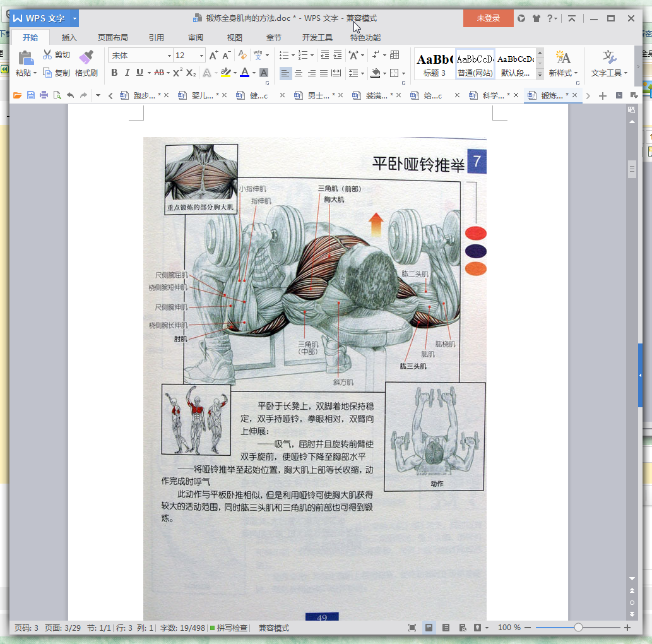The image size is (652, 644).
Task: Apply the 标题 3 style
Action: pyautogui.click(x=434, y=65)
